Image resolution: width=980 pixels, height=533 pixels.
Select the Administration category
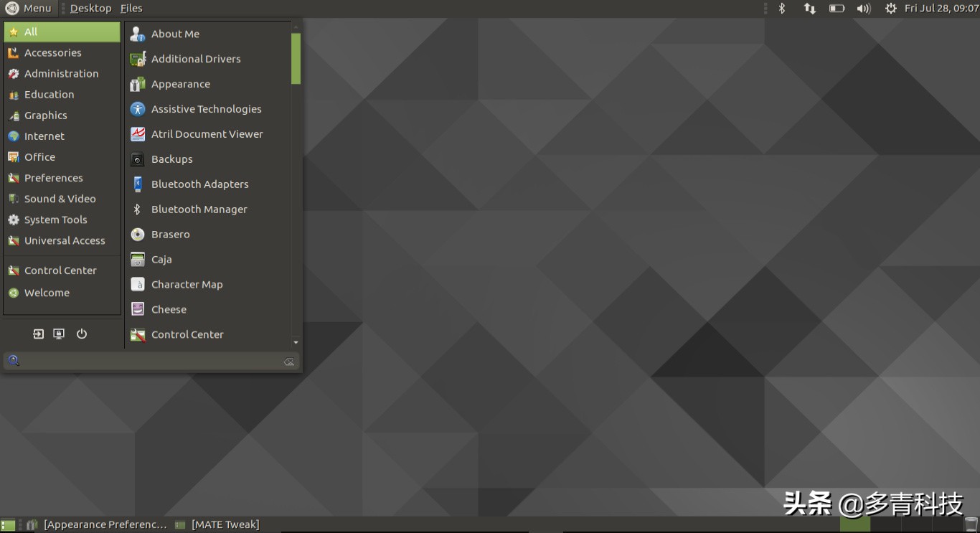(x=62, y=73)
